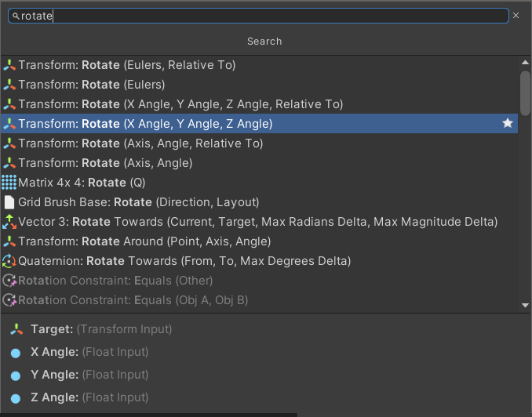The image size is (532, 417).
Task: Click the scroll up arrow of list
Action: pyautogui.click(x=525, y=63)
